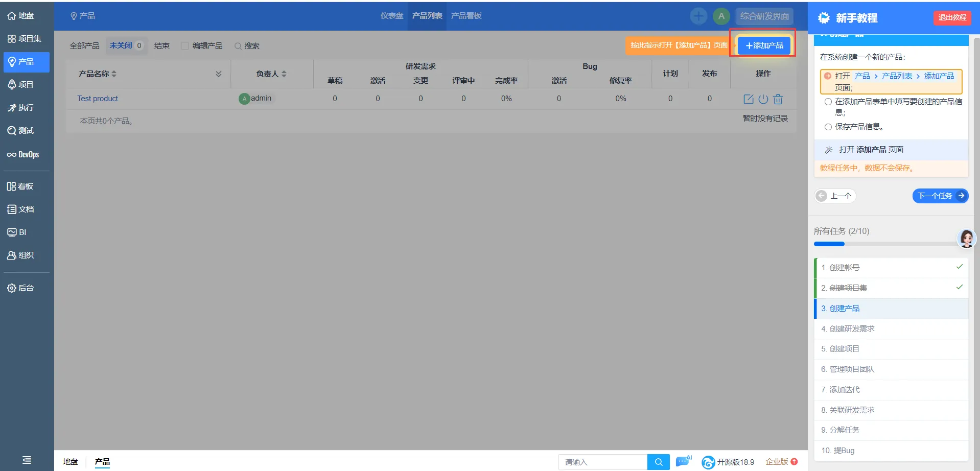Image resolution: width=980 pixels, height=471 pixels.
Task: Open 文档 in the left sidebar
Action: point(21,209)
